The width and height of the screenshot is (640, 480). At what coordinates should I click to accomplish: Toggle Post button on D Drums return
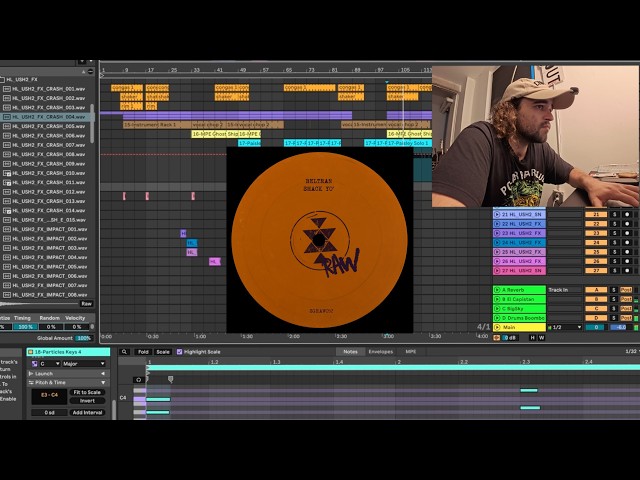(x=626, y=318)
